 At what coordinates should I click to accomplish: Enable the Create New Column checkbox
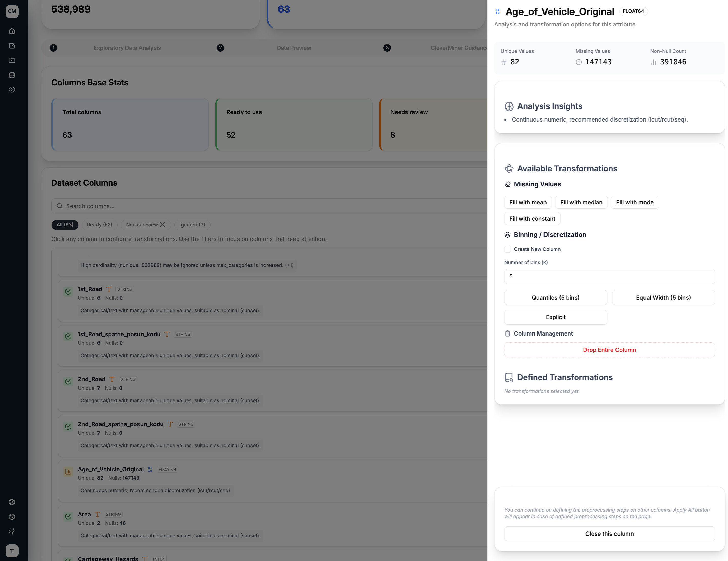(x=507, y=249)
